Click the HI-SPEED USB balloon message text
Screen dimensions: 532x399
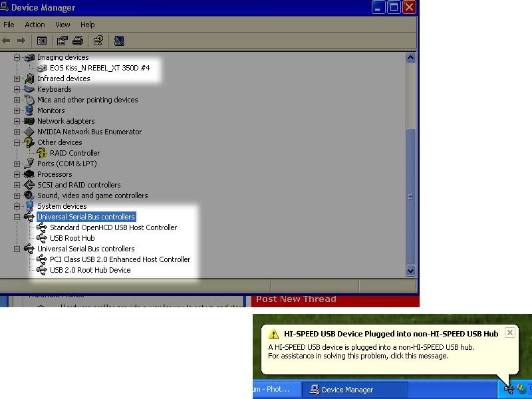point(372,352)
